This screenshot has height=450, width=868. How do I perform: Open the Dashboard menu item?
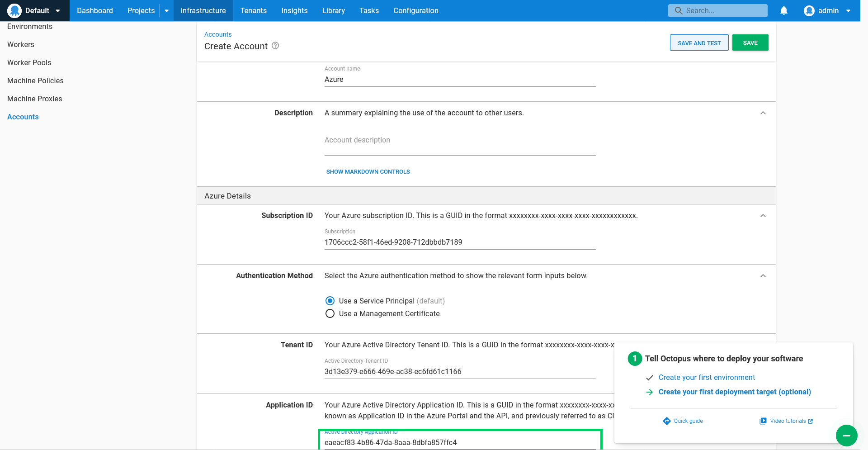(x=95, y=10)
